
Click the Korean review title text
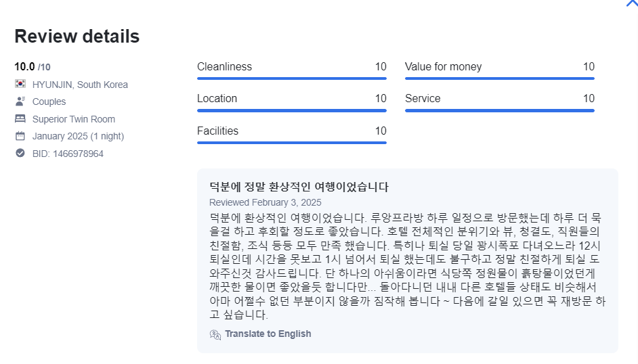click(x=299, y=187)
